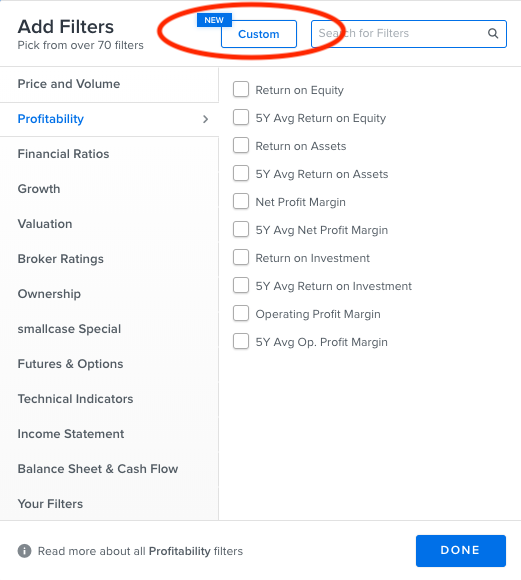Viewport: 521px width, 580px height.
Task: Click the search magnifier icon
Action: coord(493,34)
